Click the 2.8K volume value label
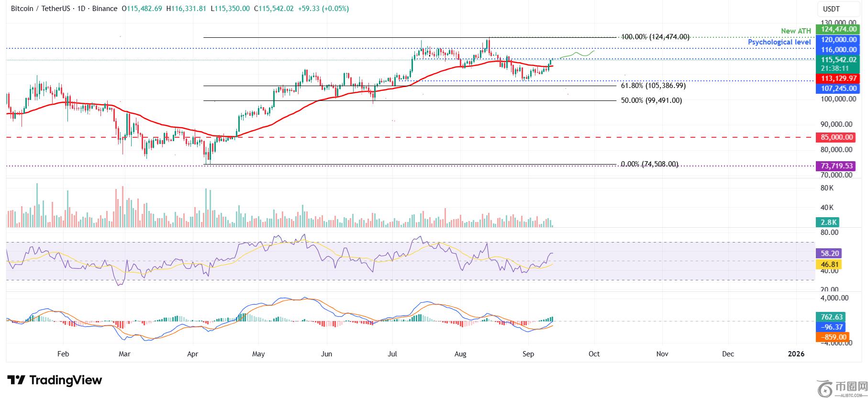Screen dimensions: 868x398 (x=828, y=222)
